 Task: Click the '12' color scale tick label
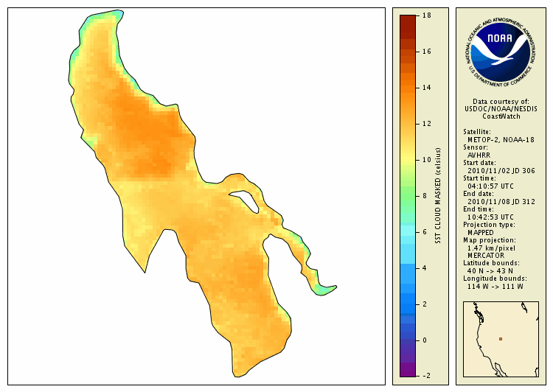point(426,124)
